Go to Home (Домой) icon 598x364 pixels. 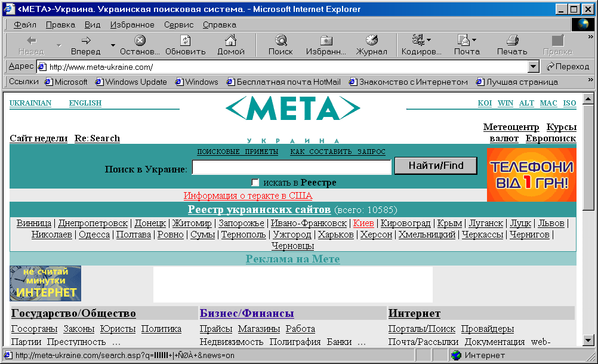coord(231,40)
